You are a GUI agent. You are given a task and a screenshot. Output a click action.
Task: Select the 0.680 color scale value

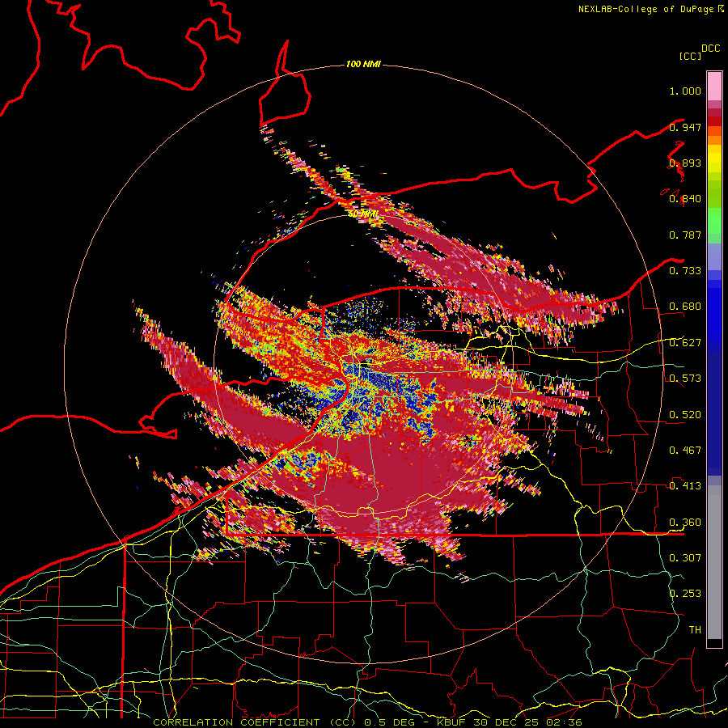point(685,307)
